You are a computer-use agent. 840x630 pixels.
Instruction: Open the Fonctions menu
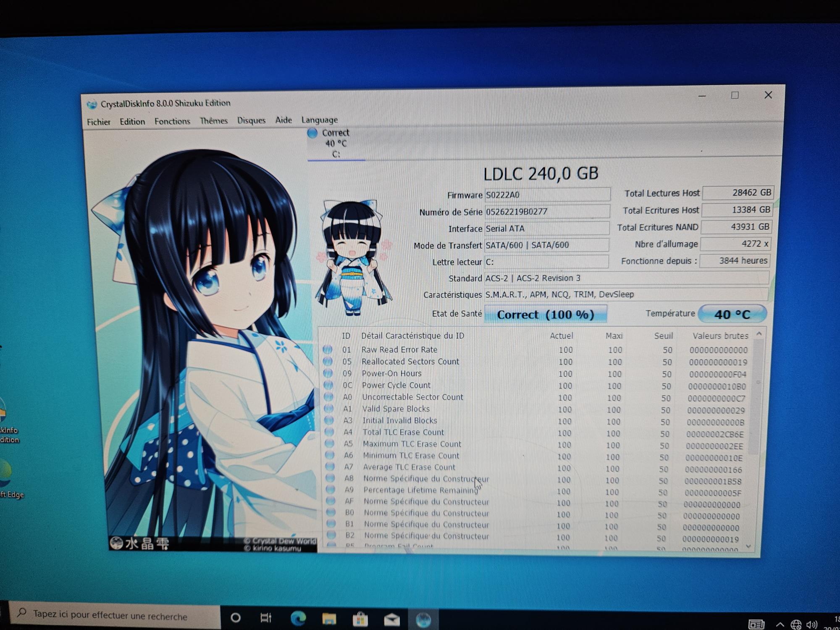coord(172,121)
